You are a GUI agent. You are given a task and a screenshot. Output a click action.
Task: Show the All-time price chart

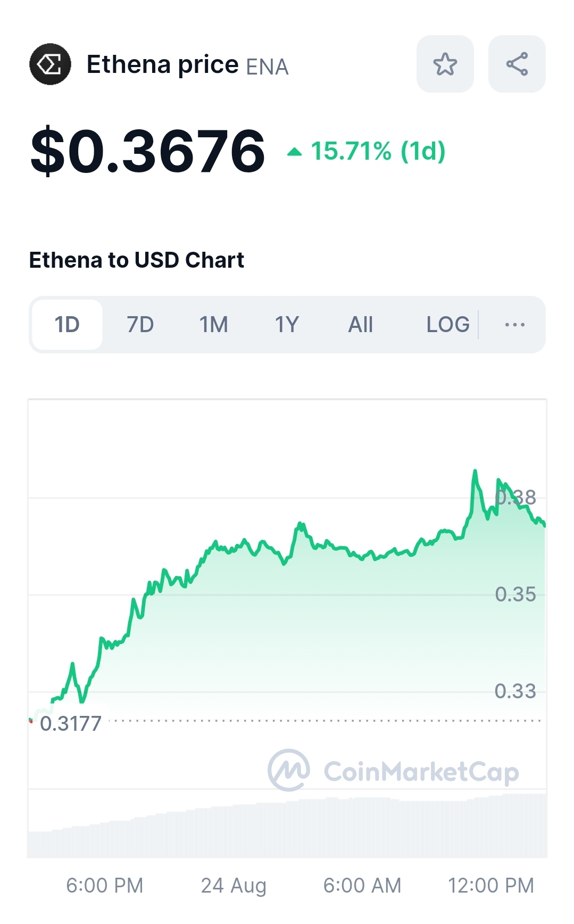[x=360, y=324]
